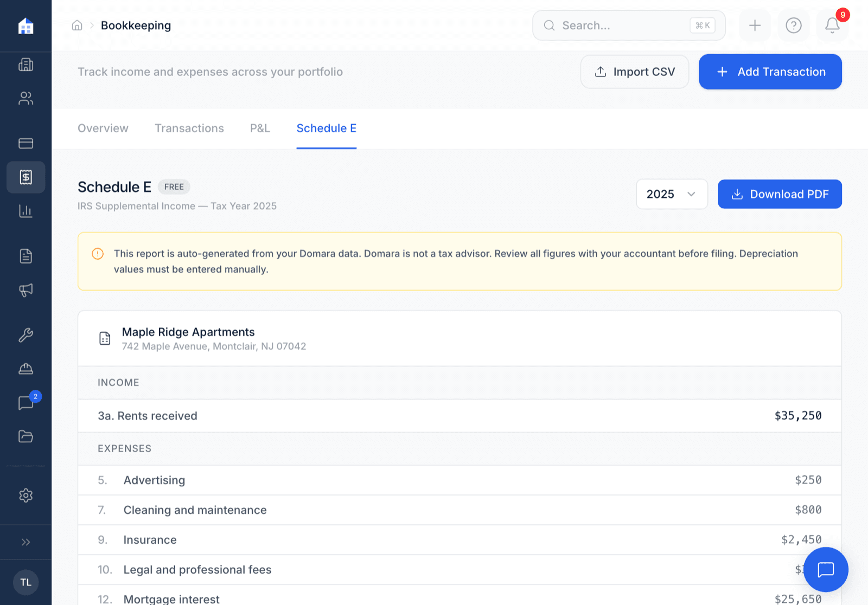Open messages icon with 2 badge
The width and height of the screenshot is (868, 605).
pyautogui.click(x=25, y=403)
